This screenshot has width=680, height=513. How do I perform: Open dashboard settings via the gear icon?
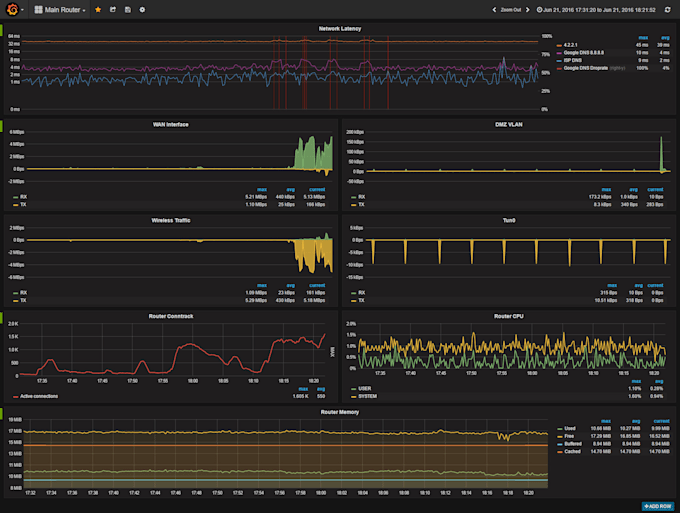coord(142,10)
